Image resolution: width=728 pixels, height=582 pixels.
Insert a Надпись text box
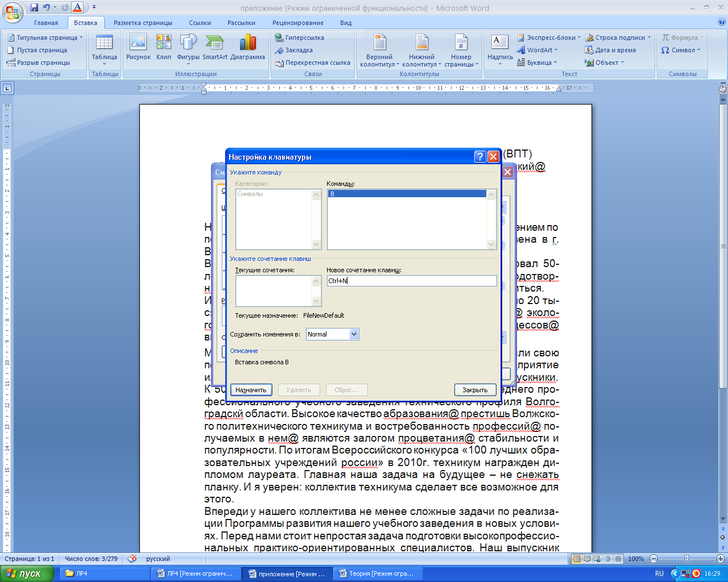pos(500,49)
